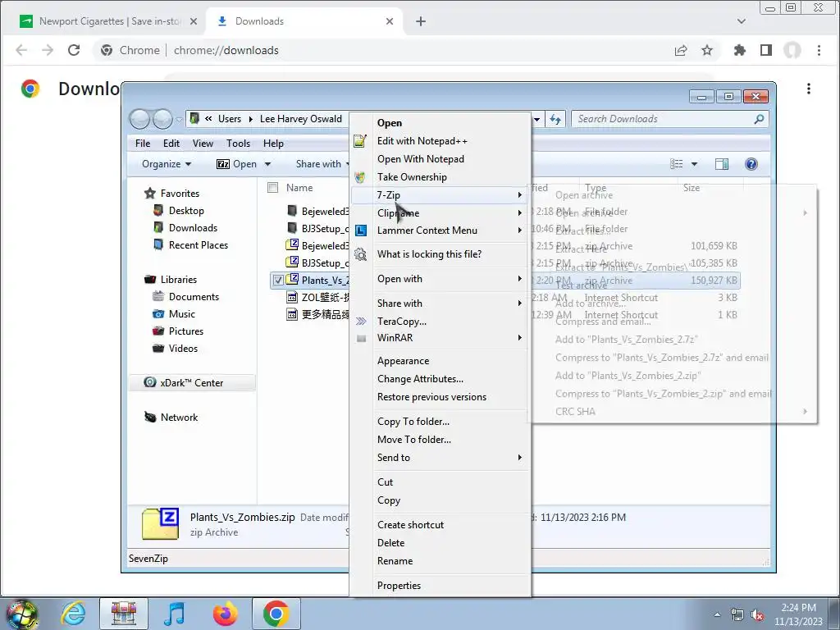The width and height of the screenshot is (840, 630).
Task: Toggle the preview pane icon
Action: tap(722, 164)
